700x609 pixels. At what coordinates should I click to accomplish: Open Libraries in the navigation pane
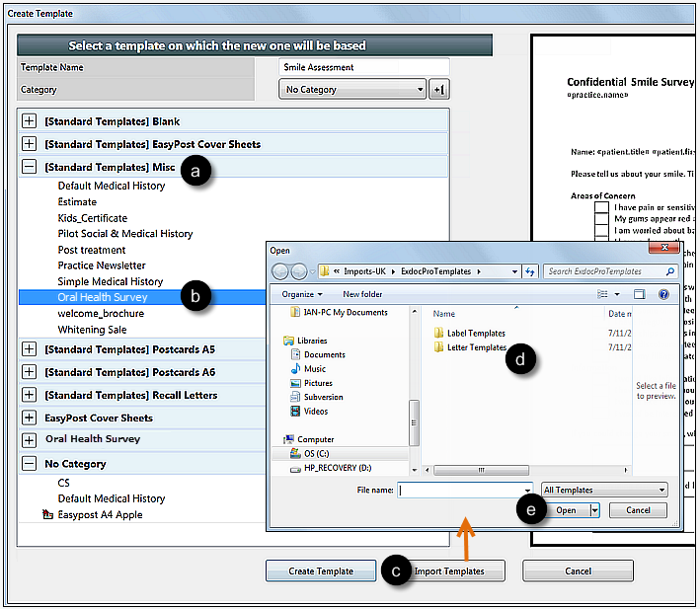pos(305,341)
